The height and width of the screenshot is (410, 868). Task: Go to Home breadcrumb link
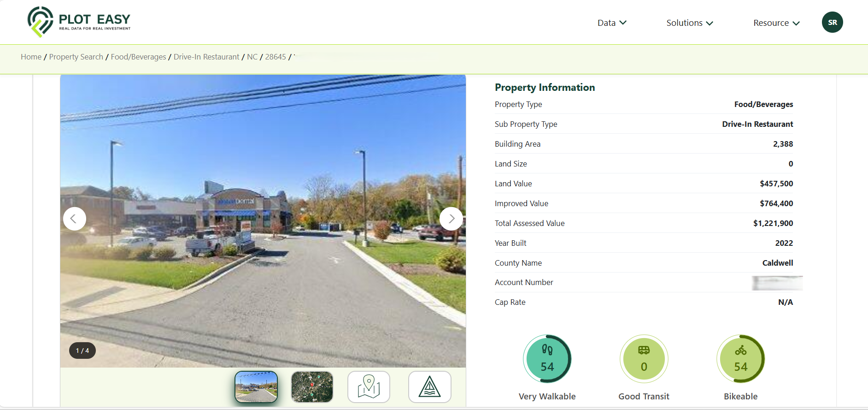(31, 57)
